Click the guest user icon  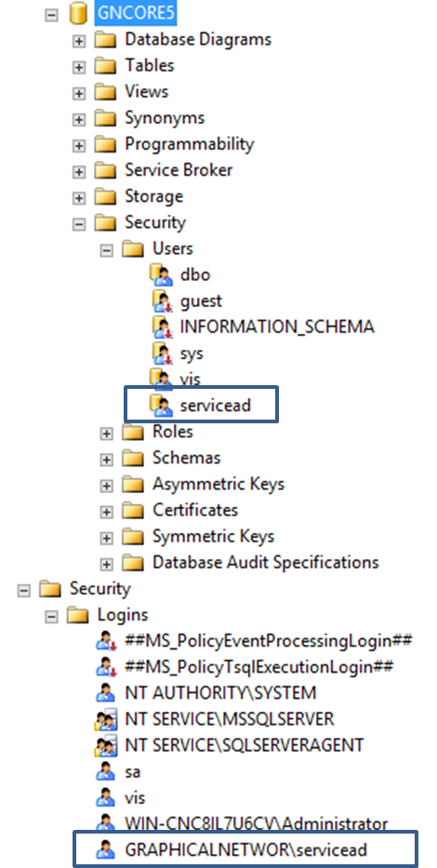coord(162,300)
